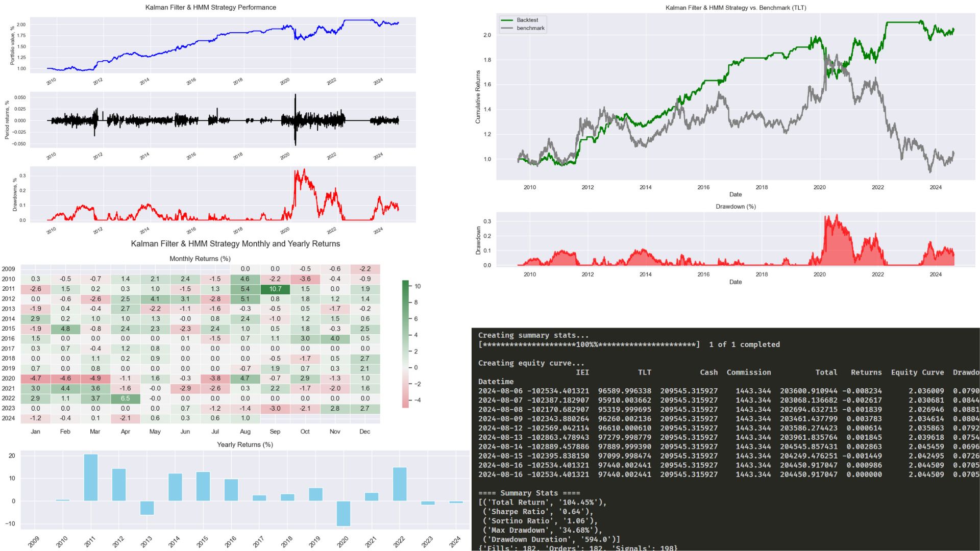Image resolution: width=980 pixels, height=551 pixels.
Task: Select the August 2012 heatmap cell showing 5.1
Action: coord(245,299)
